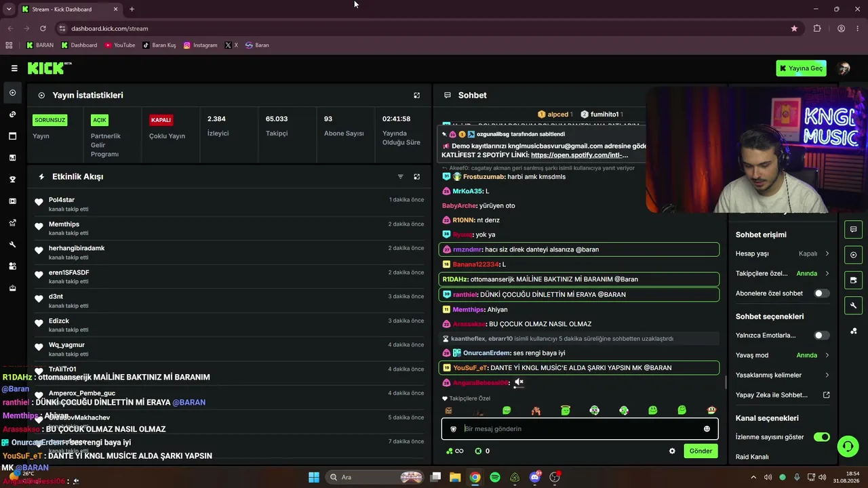This screenshot has height=488, width=868.
Task: Open the wrench icon in left sidebar
Action: pos(12,245)
